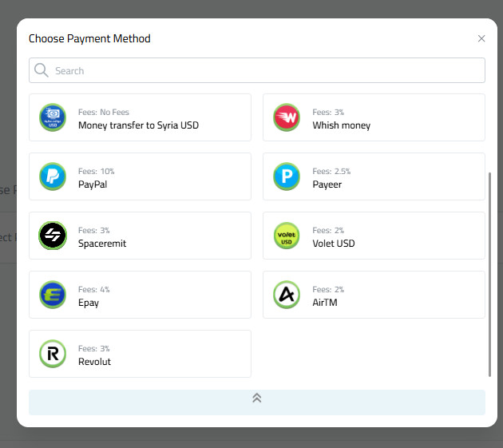Image resolution: width=503 pixels, height=448 pixels.
Task: Pick the Whish money option text
Action: coord(341,125)
